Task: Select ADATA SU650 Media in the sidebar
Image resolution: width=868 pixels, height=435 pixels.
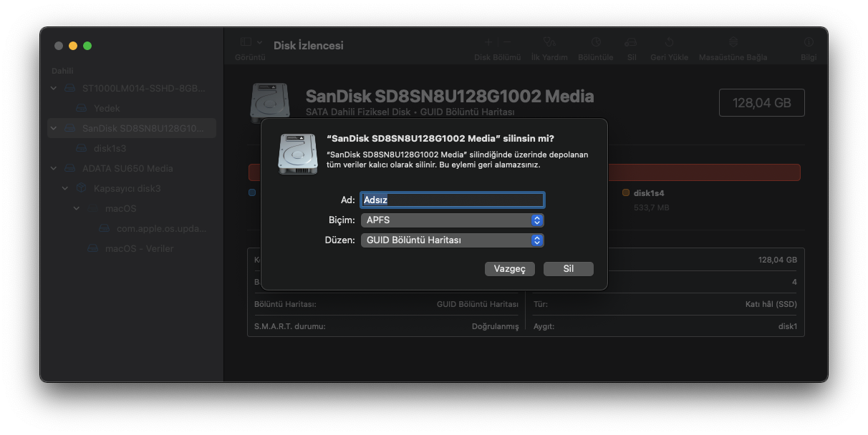Action: click(132, 168)
